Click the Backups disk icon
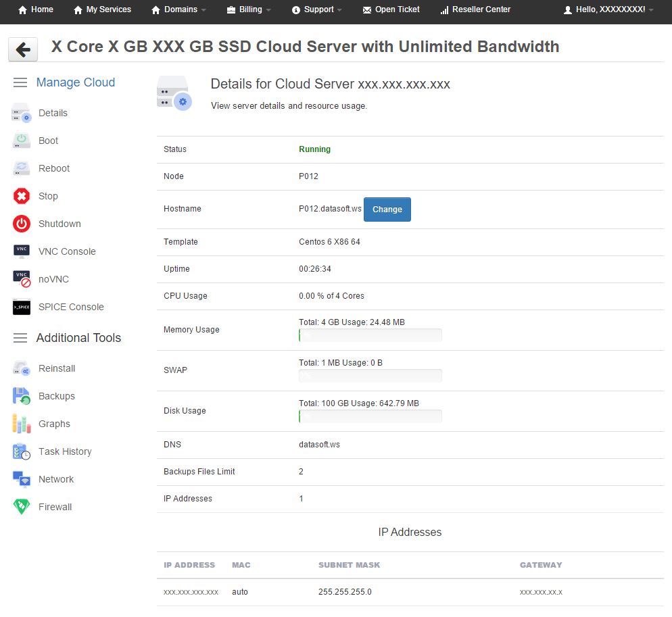 [22, 396]
